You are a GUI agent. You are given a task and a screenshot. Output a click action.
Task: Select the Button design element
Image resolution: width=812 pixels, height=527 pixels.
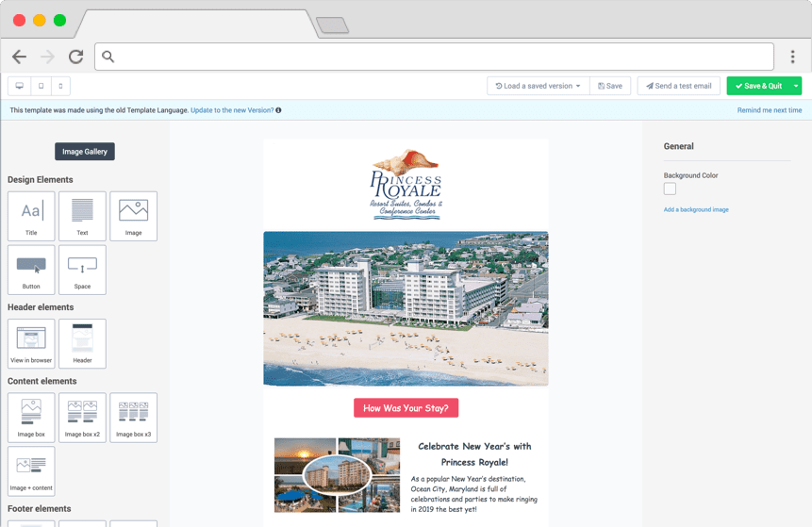click(31, 270)
